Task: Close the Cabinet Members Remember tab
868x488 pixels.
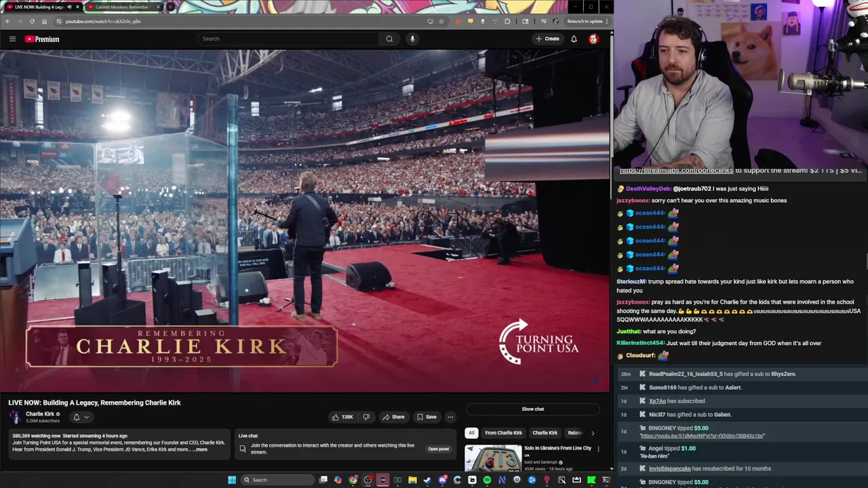Action: click(158, 7)
